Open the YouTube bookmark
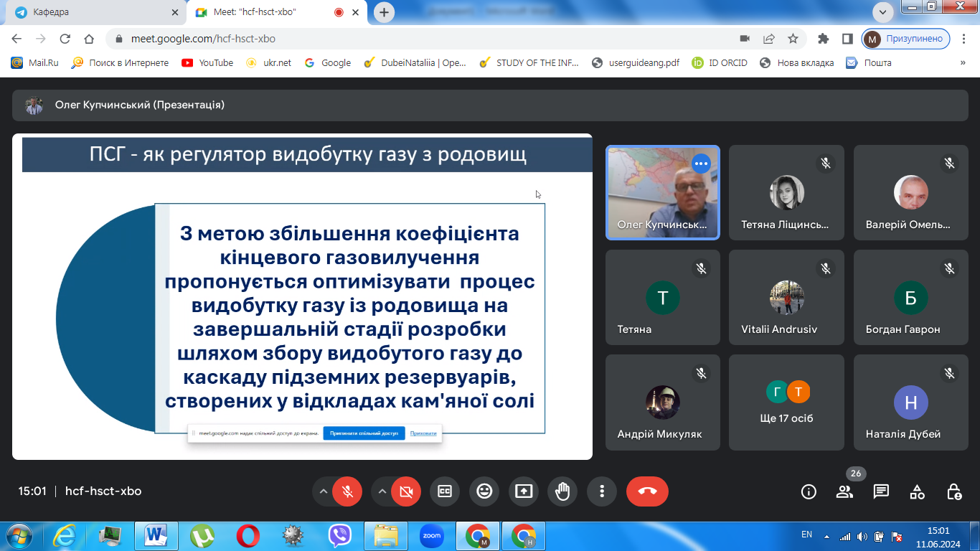The height and width of the screenshot is (551, 980). coord(207,62)
